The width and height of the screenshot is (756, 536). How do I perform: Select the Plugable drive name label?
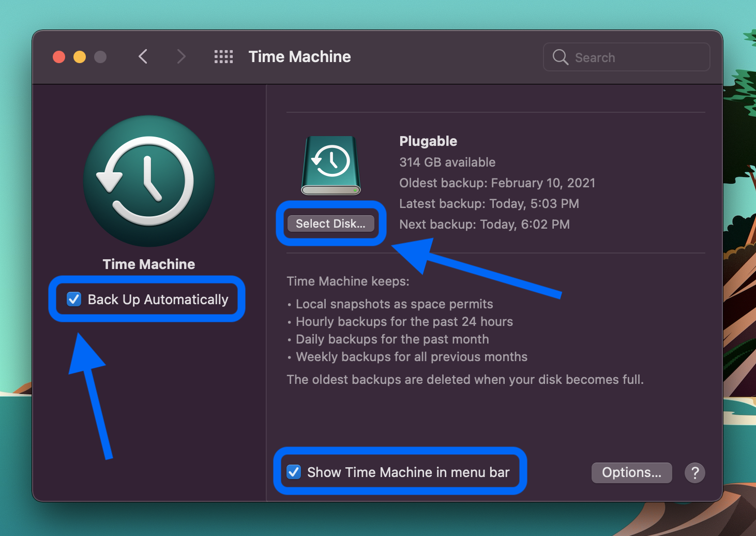(428, 141)
